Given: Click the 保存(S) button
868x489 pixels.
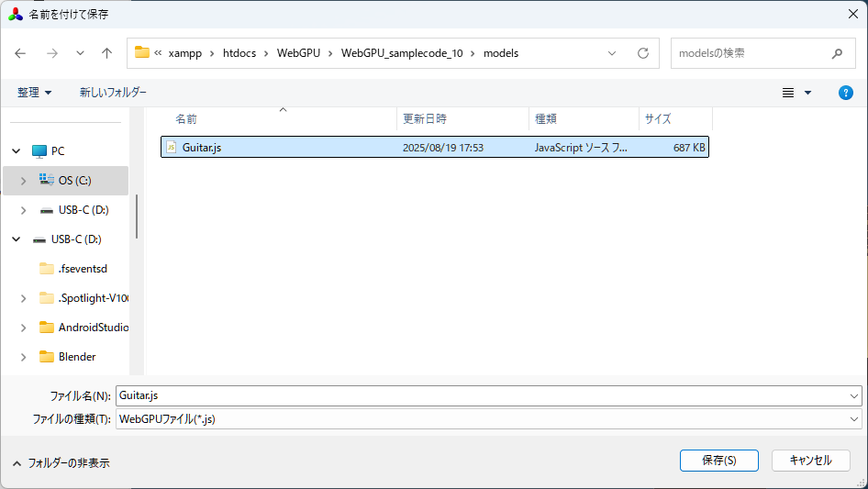Looking at the screenshot, I should [x=718, y=461].
